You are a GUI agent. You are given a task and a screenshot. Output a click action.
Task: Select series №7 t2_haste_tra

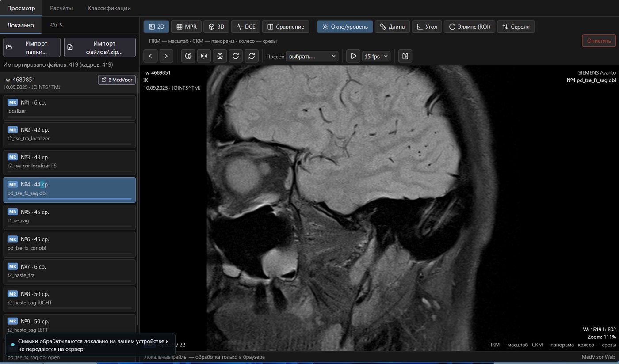tap(69, 272)
